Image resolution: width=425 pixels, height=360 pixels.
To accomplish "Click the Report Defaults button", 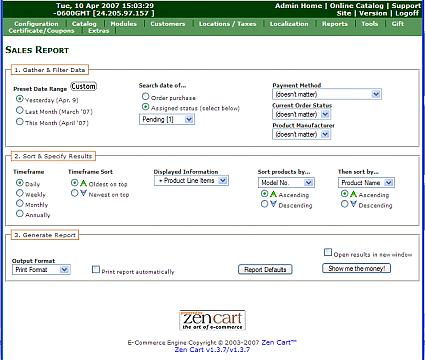I will tap(265, 269).
